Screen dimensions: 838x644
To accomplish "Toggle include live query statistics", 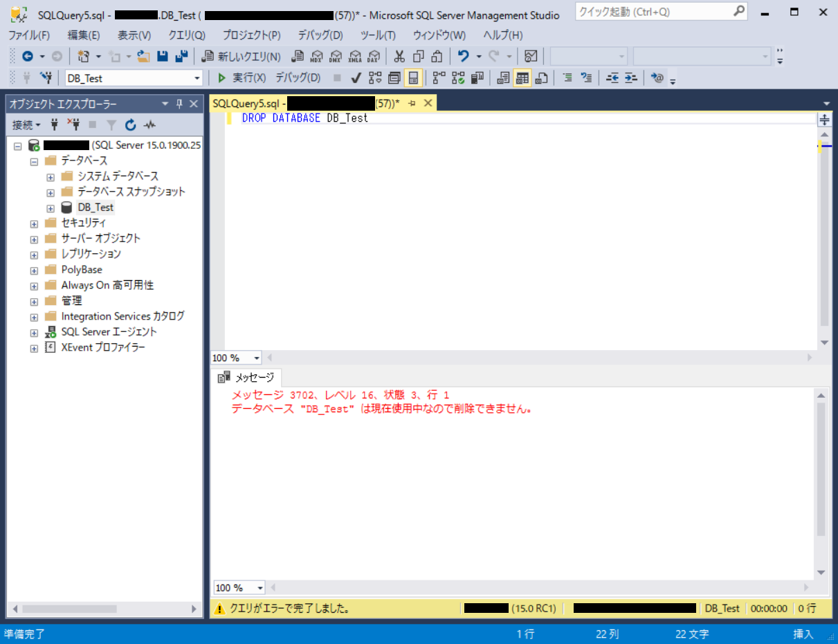I will tap(458, 78).
